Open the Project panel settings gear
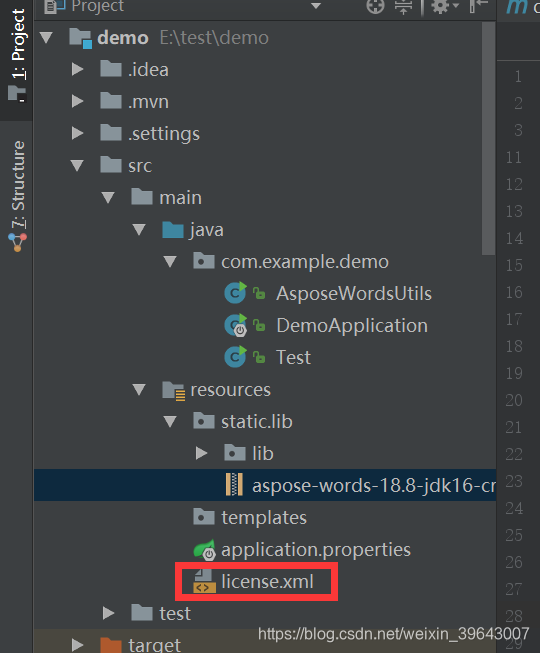The image size is (540, 653). click(440, 7)
